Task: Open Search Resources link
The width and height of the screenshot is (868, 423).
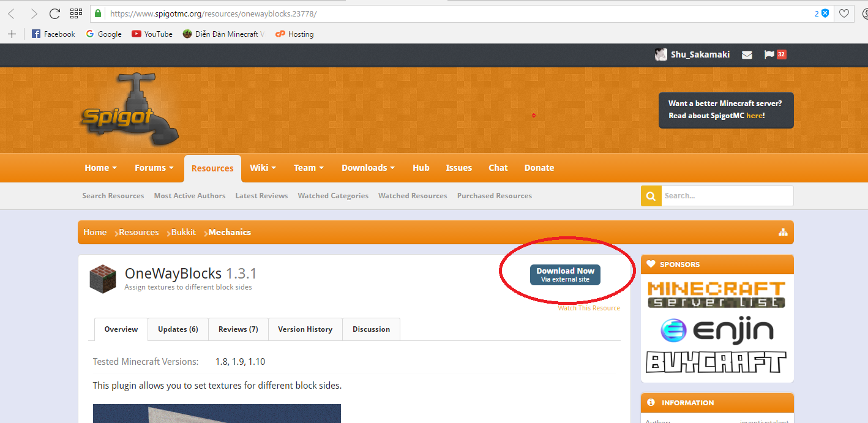Action: [x=113, y=196]
